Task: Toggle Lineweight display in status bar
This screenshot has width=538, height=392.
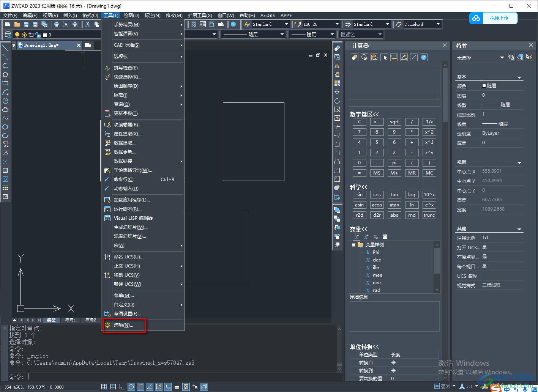Action: pos(177,387)
